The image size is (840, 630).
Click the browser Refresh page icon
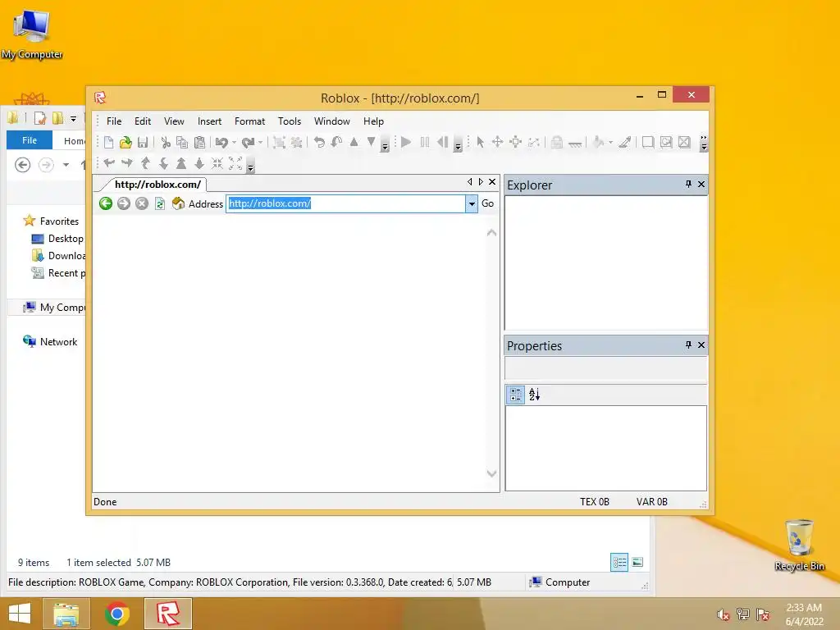[x=160, y=203]
